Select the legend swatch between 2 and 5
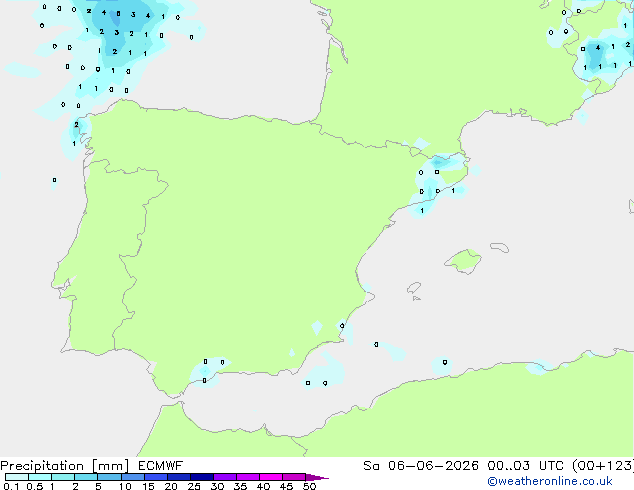Viewport: 634px width, 490px height. tap(86, 477)
